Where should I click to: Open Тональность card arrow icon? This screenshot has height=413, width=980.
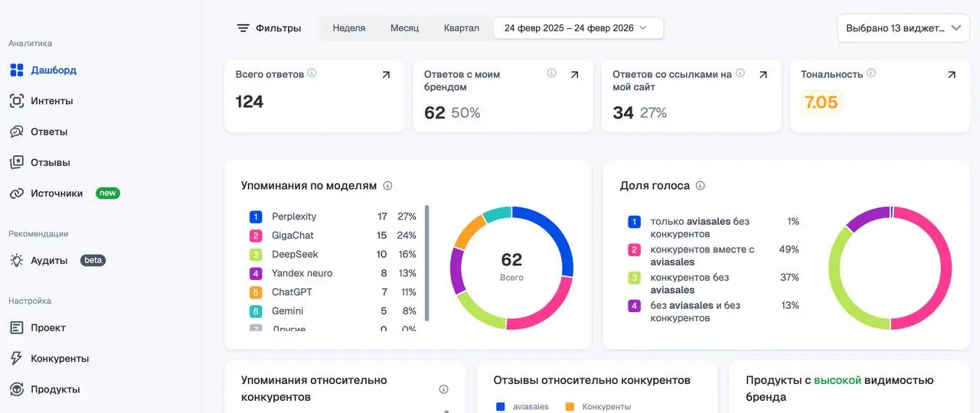point(952,75)
